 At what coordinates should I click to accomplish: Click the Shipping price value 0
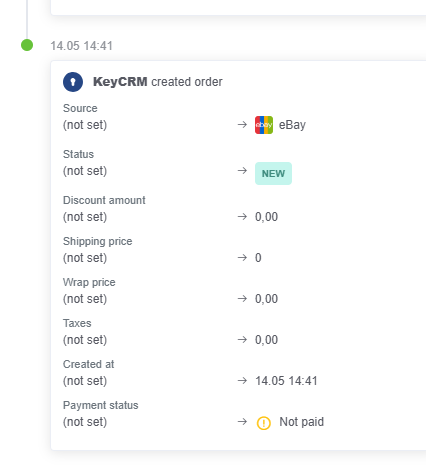point(258,258)
